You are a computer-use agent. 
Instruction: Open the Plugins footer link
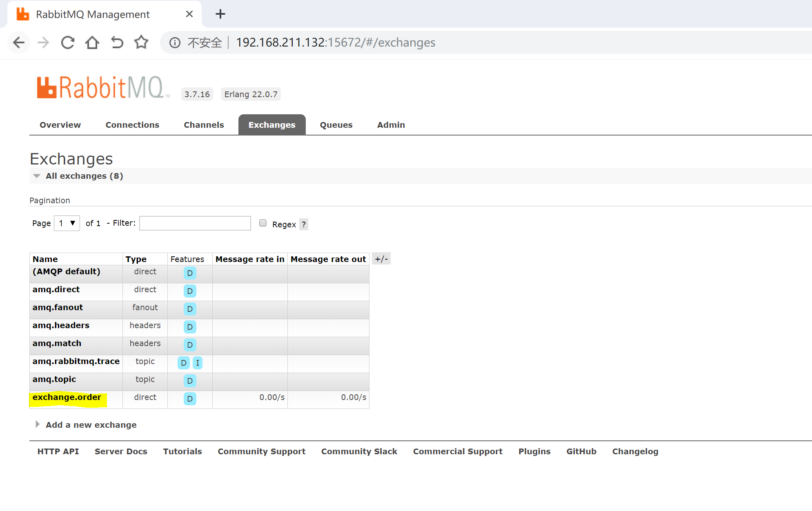click(534, 451)
